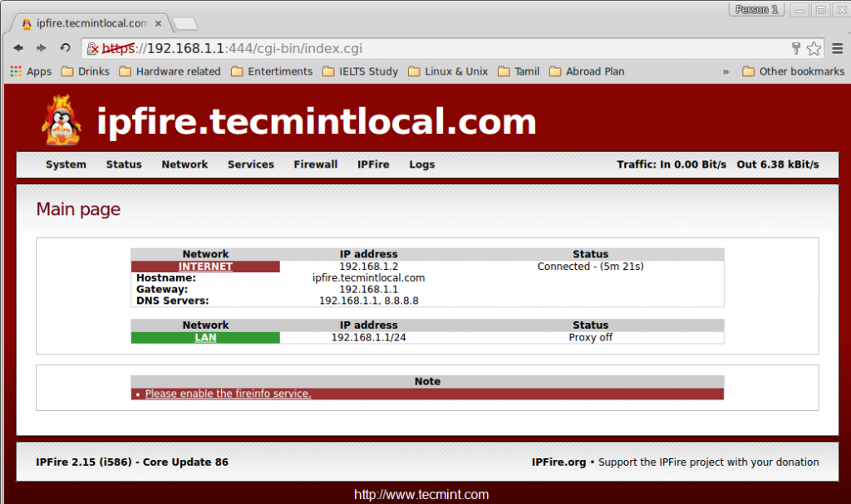Click the enable fireinfo service link
This screenshot has width=851, height=504.
pos(226,394)
